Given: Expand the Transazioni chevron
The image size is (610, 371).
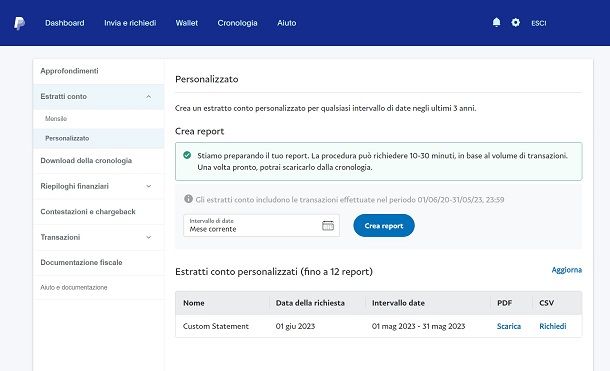Looking at the screenshot, I should point(149,237).
